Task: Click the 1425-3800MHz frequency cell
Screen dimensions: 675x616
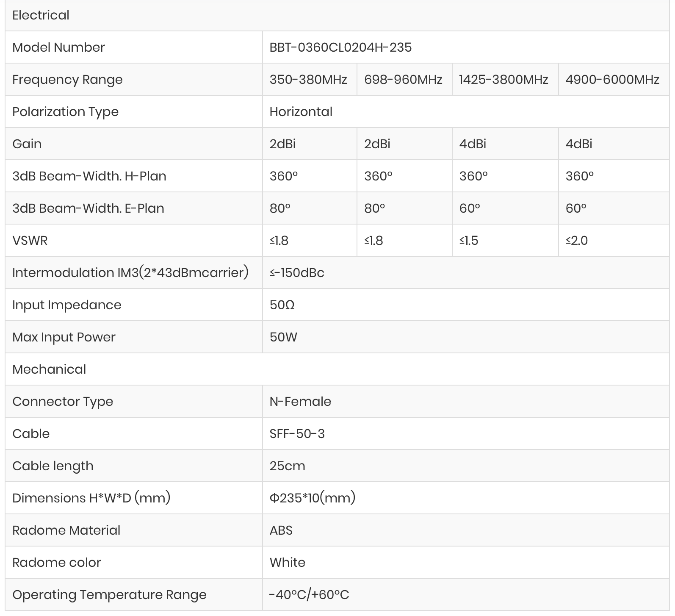Action: [x=505, y=79]
